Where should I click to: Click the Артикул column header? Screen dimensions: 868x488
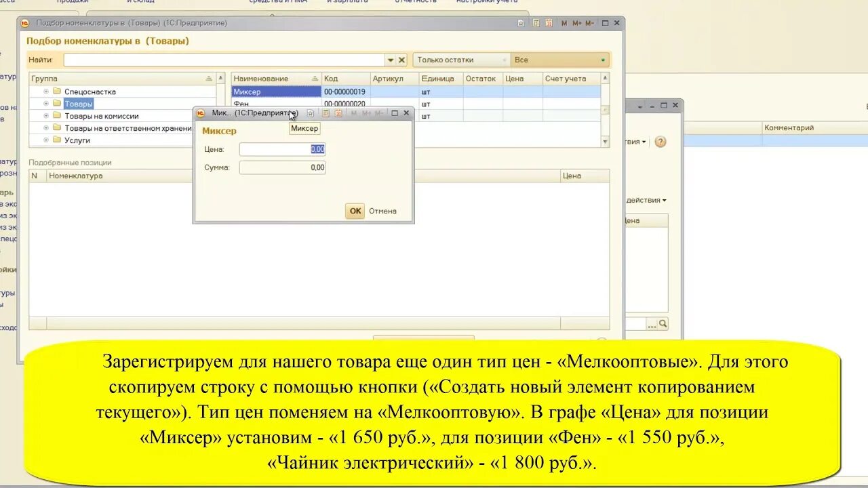pos(395,79)
